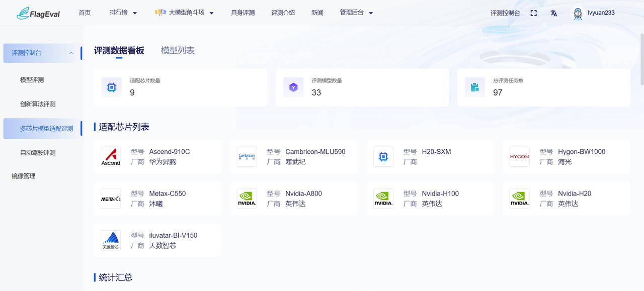This screenshot has width=644, height=291.
Task: Click the iluvatar logo on BI-V150 card
Action: click(x=111, y=240)
